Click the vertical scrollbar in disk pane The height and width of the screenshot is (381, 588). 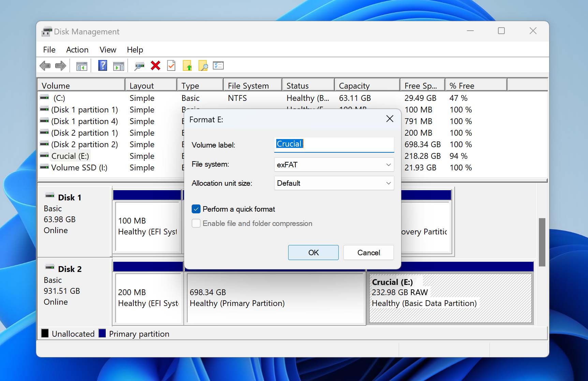tap(542, 242)
